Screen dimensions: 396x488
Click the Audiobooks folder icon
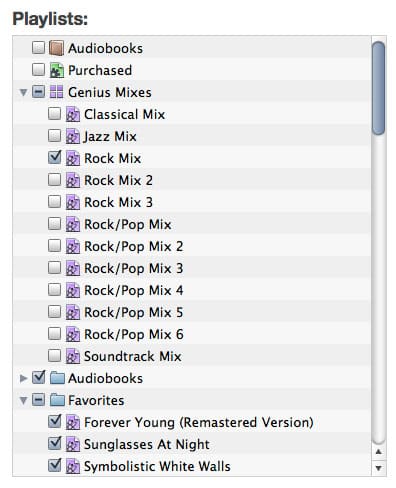pos(57,378)
